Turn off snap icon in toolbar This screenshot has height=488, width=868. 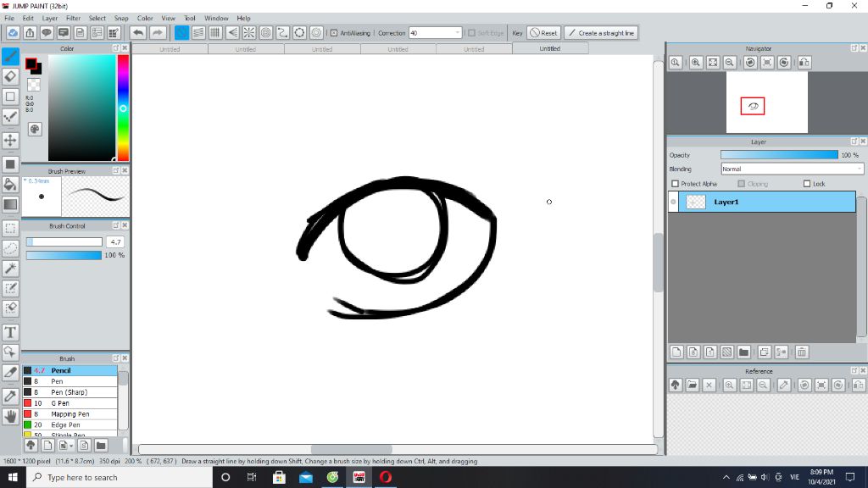point(181,33)
